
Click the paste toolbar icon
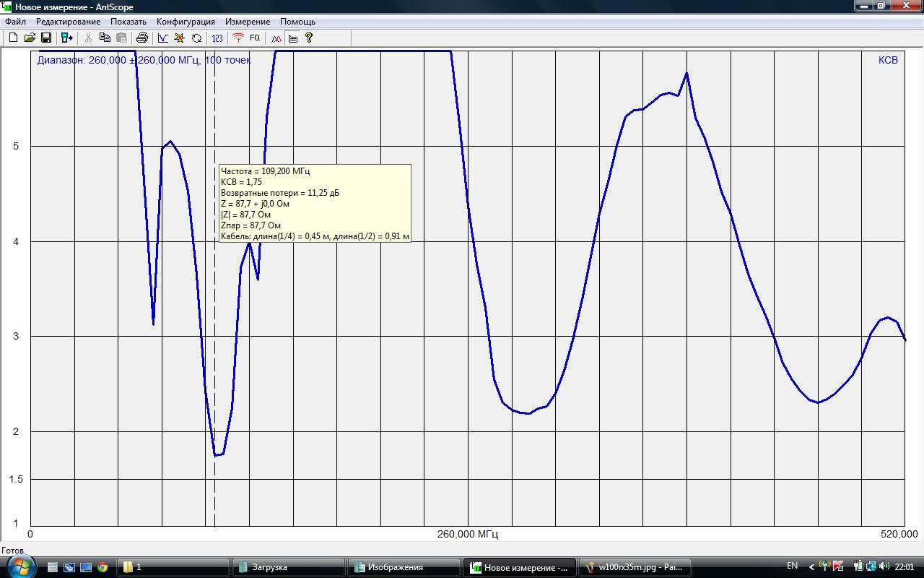121,38
